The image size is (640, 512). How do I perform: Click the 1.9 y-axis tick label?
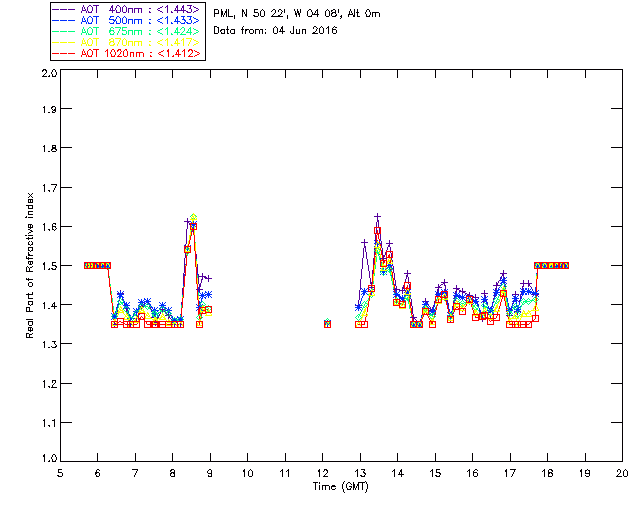pos(49,109)
